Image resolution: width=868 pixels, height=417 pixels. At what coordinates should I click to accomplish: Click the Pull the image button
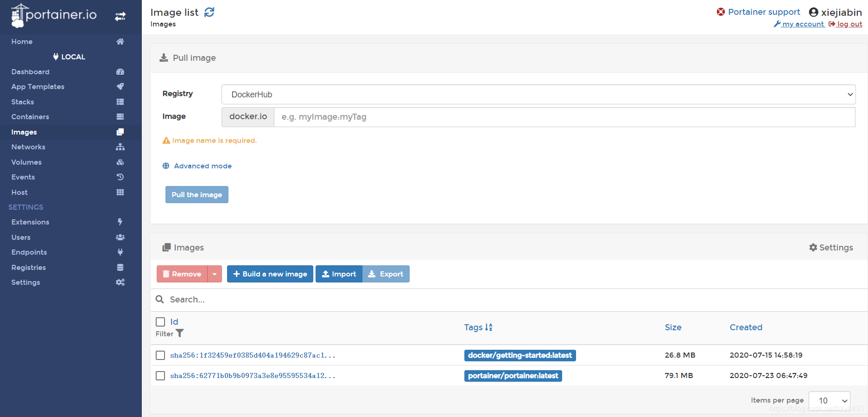(197, 195)
